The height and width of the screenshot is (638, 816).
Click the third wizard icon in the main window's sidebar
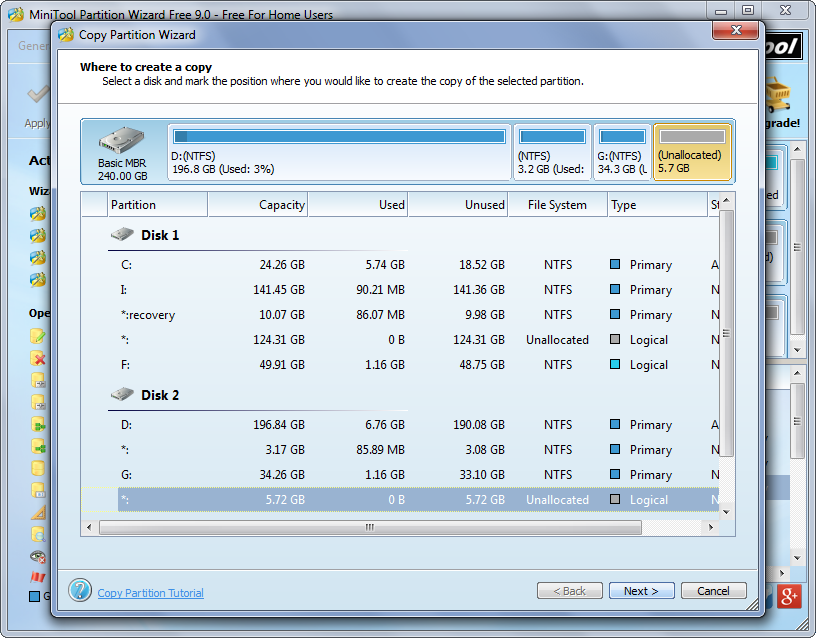(37, 257)
